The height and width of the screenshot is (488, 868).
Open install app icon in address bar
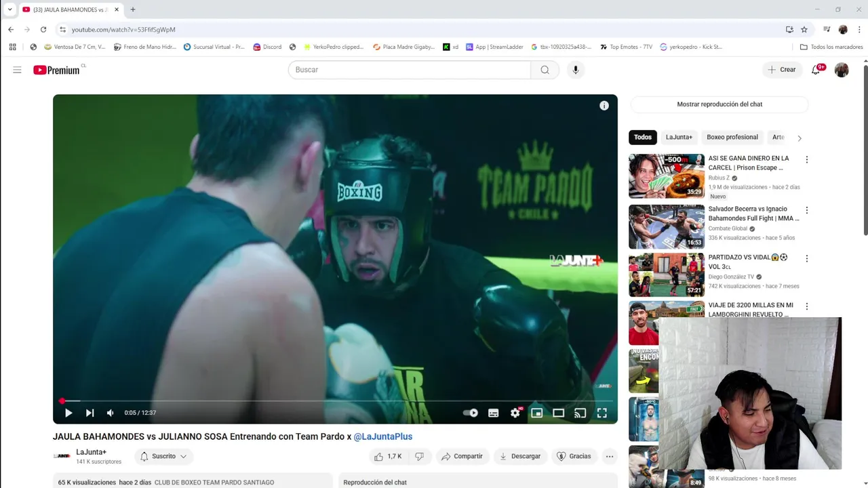pyautogui.click(x=789, y=29)
